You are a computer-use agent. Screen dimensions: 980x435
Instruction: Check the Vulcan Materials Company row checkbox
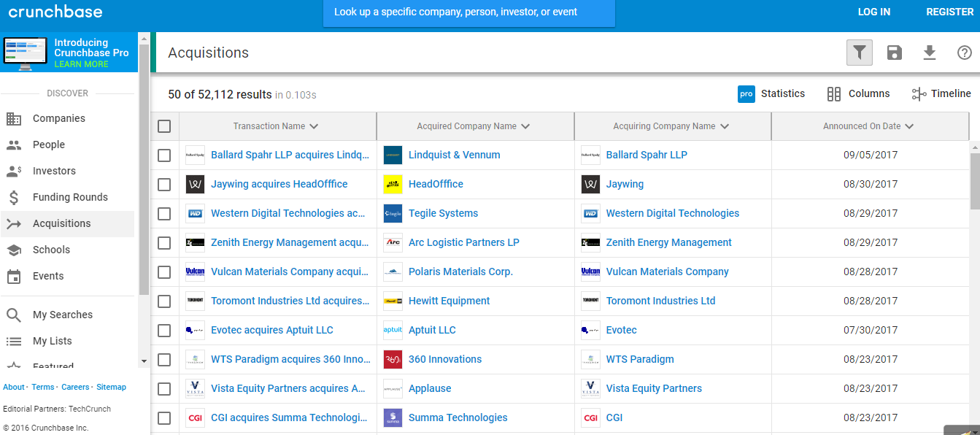tap(164, 272)
